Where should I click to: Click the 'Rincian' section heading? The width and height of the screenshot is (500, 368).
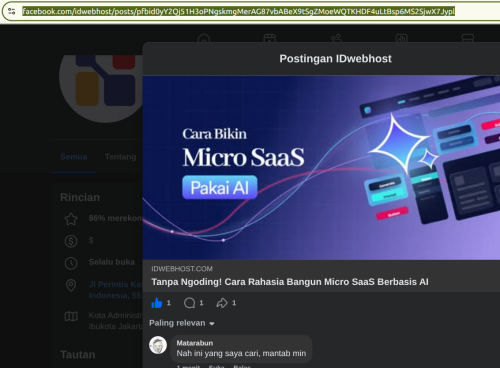click(x=80, y=197)
